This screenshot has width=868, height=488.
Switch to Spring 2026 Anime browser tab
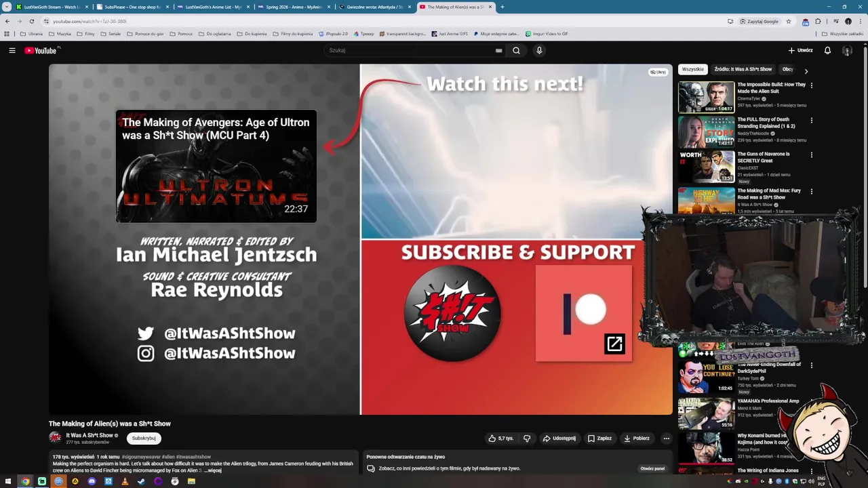coord(294,7)
